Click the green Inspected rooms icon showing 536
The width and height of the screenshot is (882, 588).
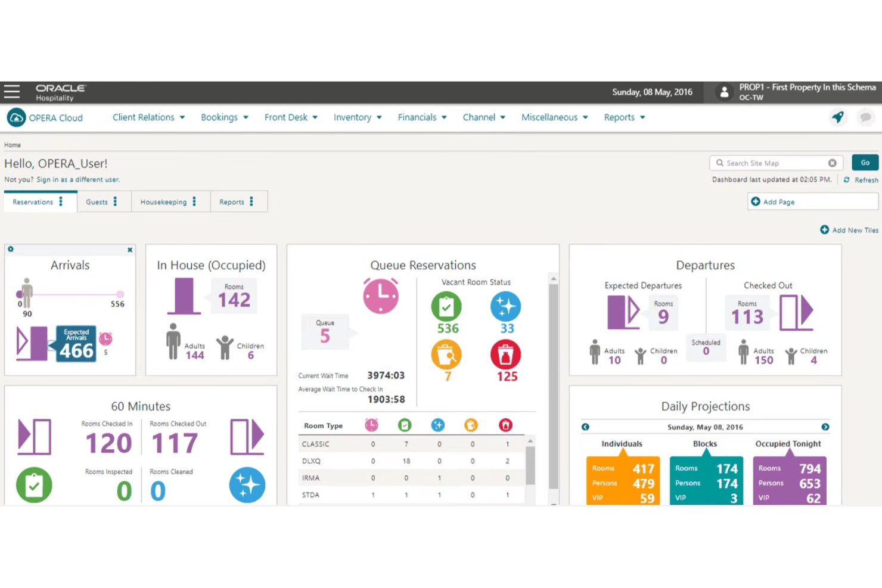click(446, 306)
